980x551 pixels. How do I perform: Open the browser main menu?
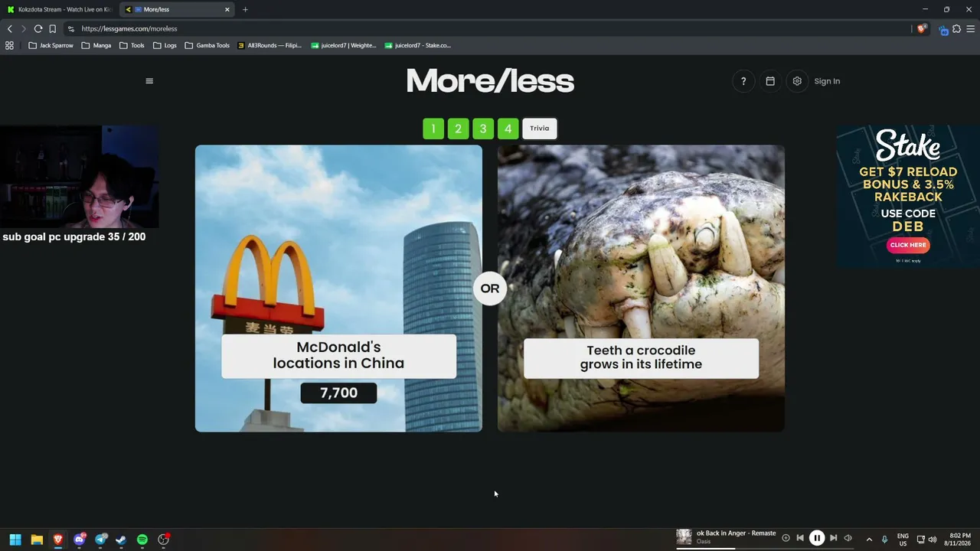[970, 28]
